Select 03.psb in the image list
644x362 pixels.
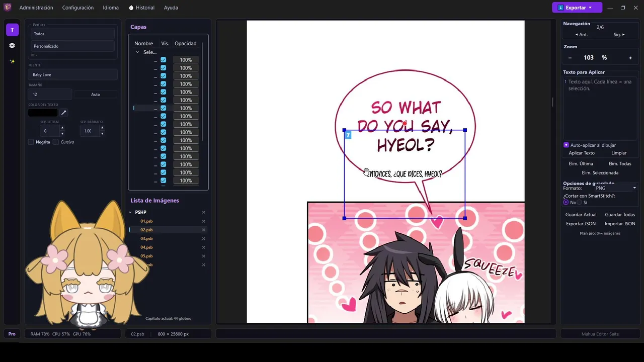click(x=146, y=238)
